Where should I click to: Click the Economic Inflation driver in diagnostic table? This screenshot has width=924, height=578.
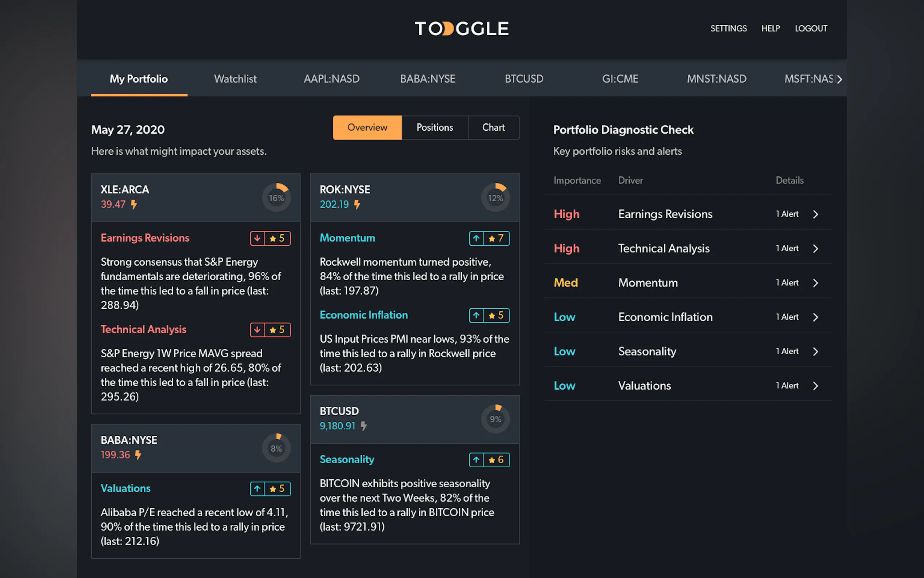point(665,317)
